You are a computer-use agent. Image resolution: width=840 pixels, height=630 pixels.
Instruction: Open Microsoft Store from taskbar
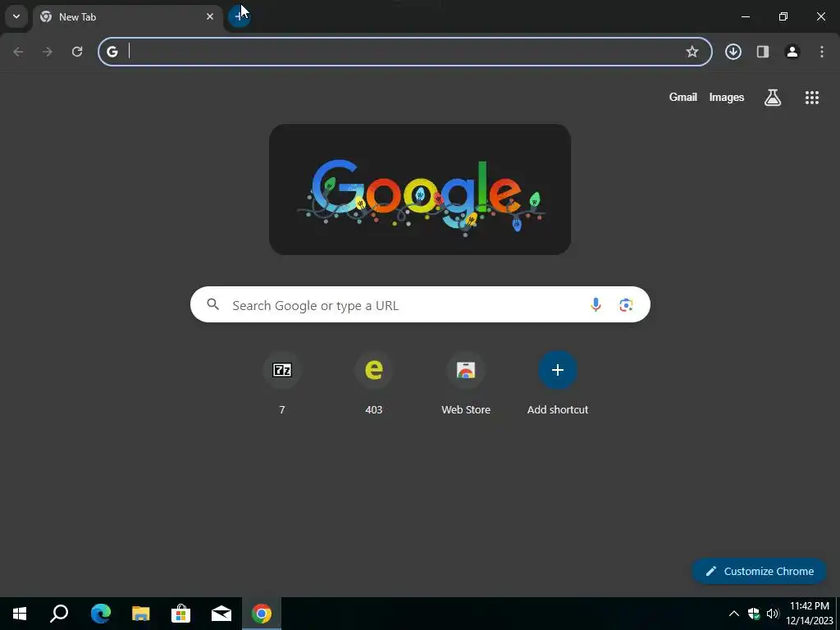tap(181, 614)
